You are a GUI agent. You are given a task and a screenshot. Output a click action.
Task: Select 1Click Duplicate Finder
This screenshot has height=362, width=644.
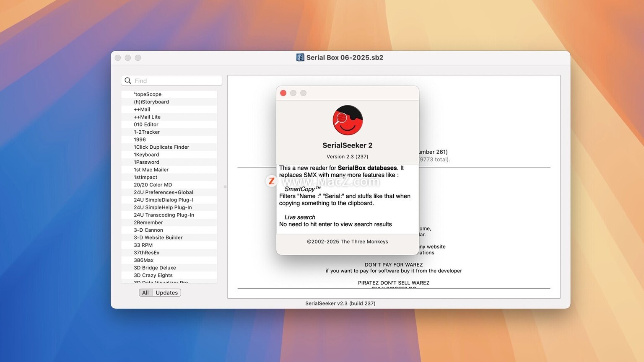169,147
